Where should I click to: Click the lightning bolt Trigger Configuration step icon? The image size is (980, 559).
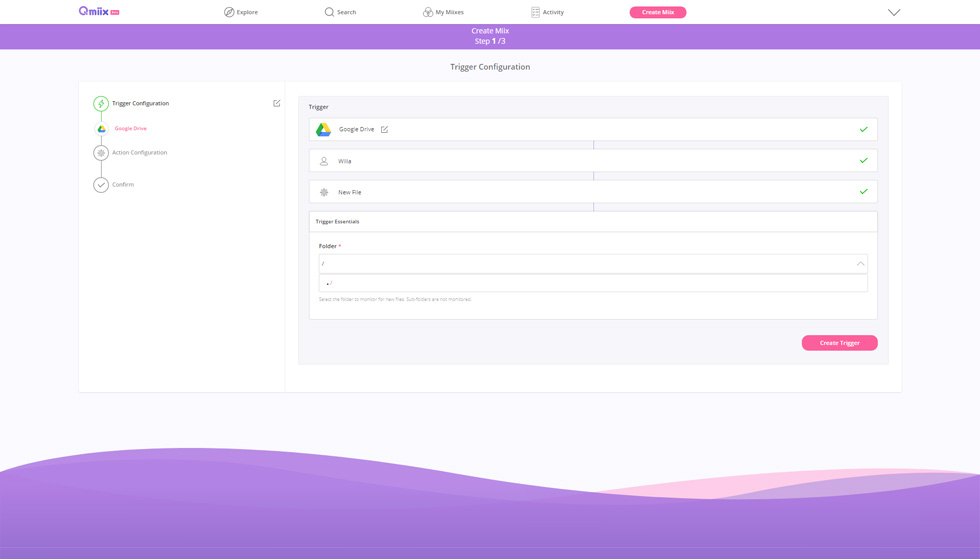pyautogui.click(x=101, y=104)
